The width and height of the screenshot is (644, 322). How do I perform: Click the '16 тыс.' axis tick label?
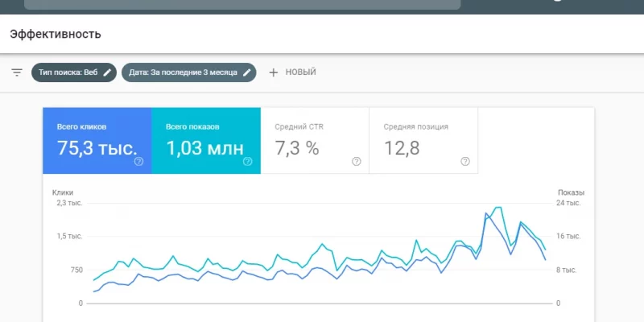[x=568, y=237]
